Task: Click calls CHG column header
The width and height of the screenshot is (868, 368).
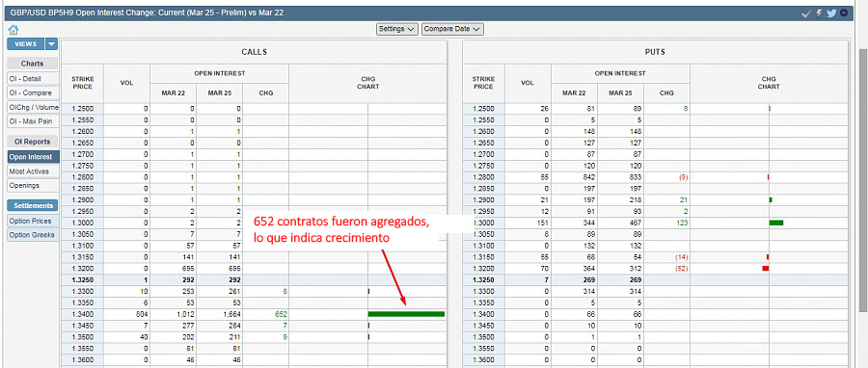Action: (266, 92)
